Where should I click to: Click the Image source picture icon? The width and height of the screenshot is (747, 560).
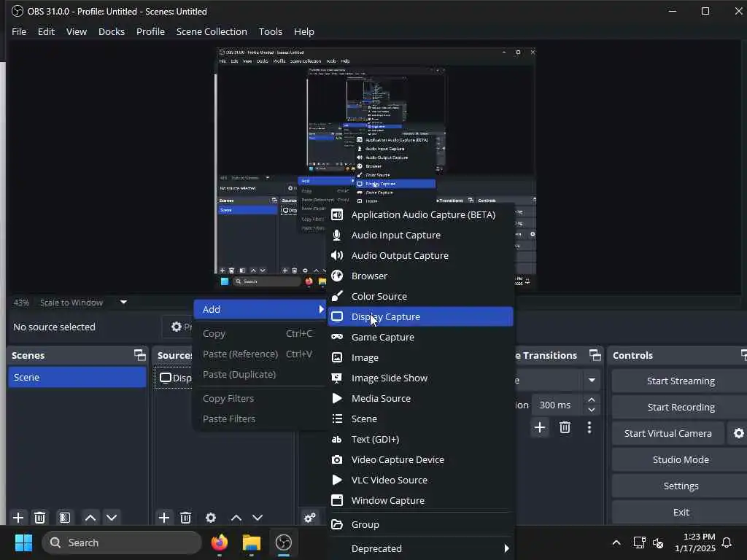tap(337, 357)
